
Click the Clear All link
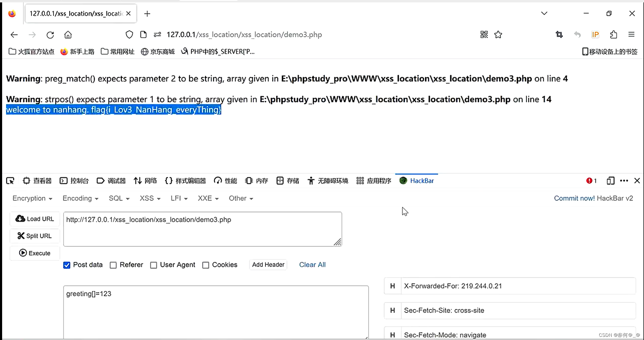312,265
